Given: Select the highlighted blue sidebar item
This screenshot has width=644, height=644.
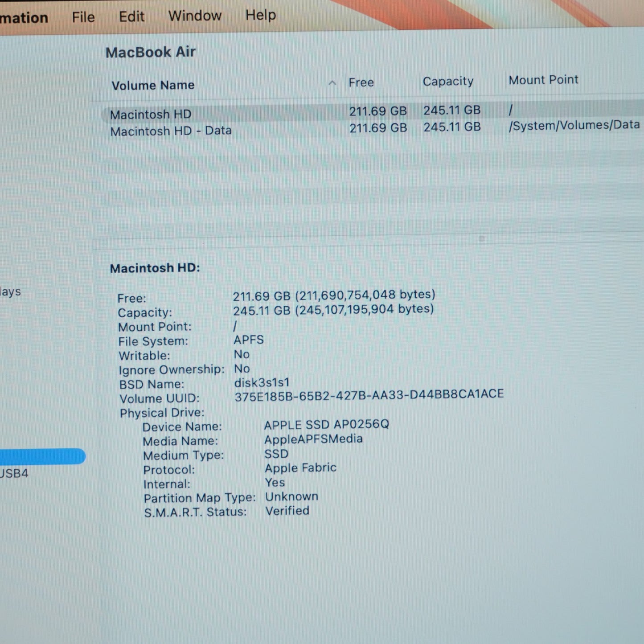Looking at the screenshot, I should pyautogui.click(x=42, y=456).
